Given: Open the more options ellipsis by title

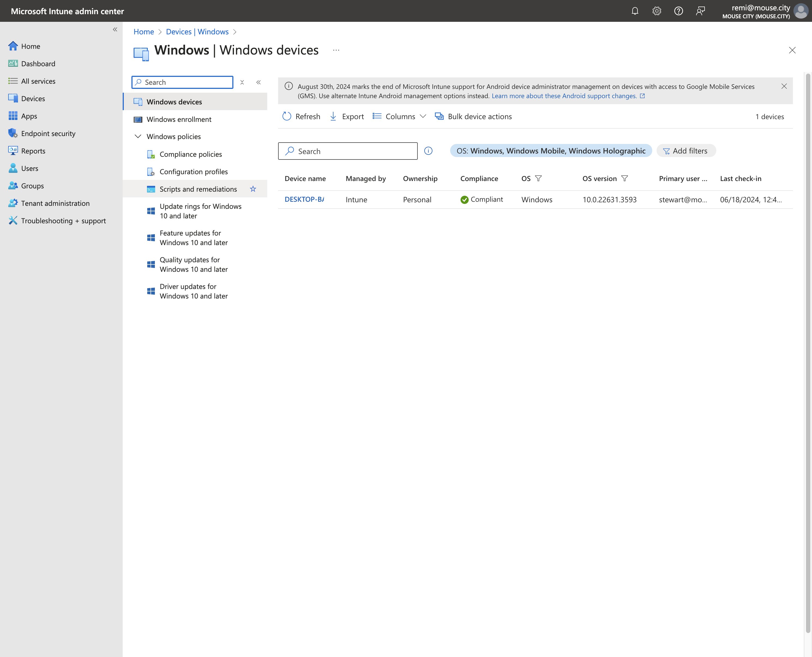Looking at the screenshot, I should pyautogui.click(x=336, y=50).
